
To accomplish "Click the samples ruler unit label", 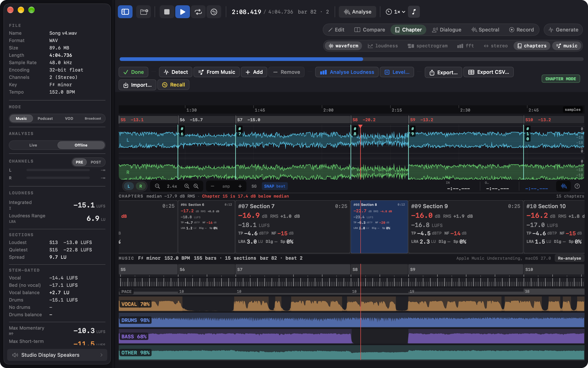I will (x=572, y=109).
